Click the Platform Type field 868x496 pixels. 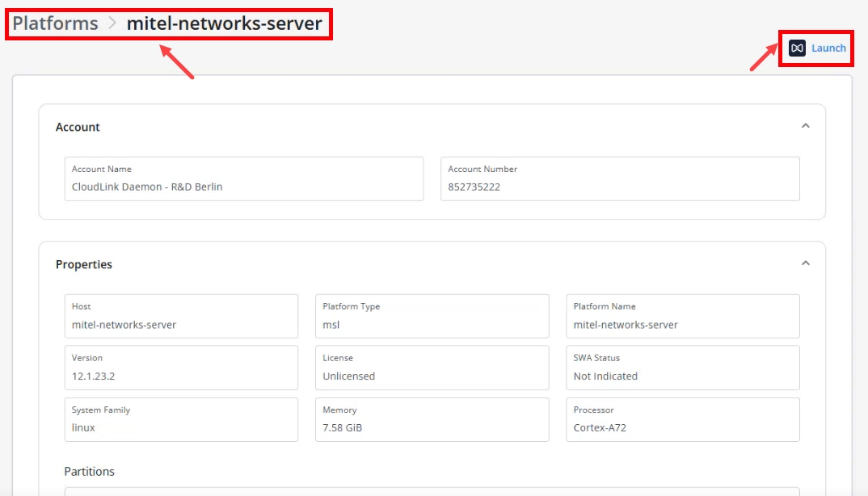coord(432,316)
